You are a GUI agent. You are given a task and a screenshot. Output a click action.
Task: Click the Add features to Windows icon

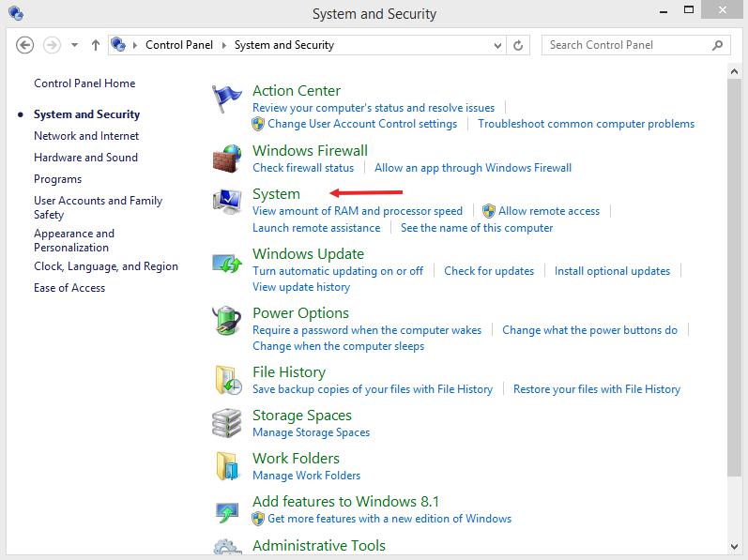[x=227, y=512]
